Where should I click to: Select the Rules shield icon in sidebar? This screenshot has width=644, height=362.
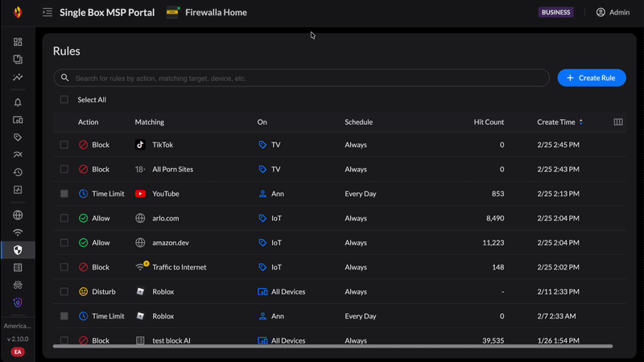coord(18,250)
